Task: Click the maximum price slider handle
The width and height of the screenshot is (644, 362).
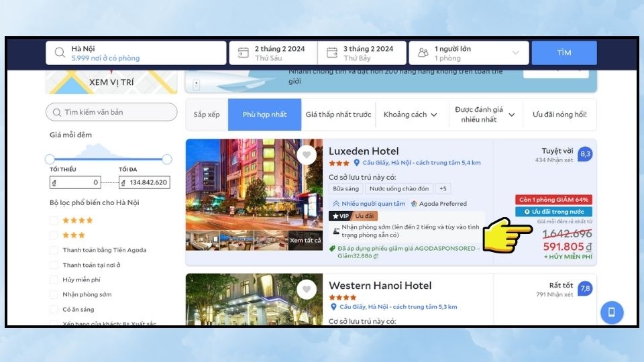Action: pos(167,159)
